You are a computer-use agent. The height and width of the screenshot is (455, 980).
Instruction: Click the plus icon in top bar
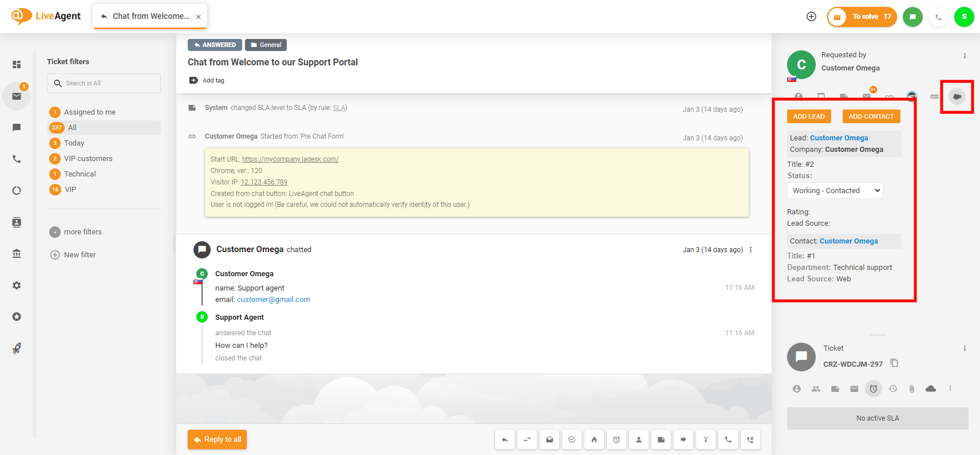tap(811, 17)
